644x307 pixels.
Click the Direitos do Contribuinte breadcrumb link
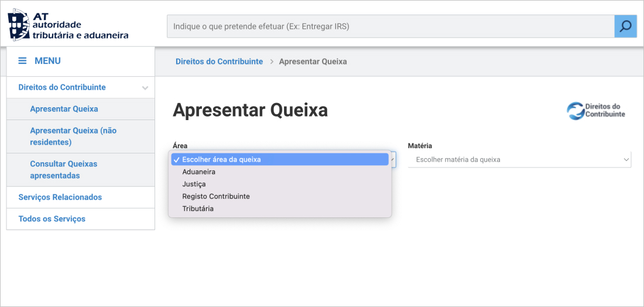coord(219,62)
